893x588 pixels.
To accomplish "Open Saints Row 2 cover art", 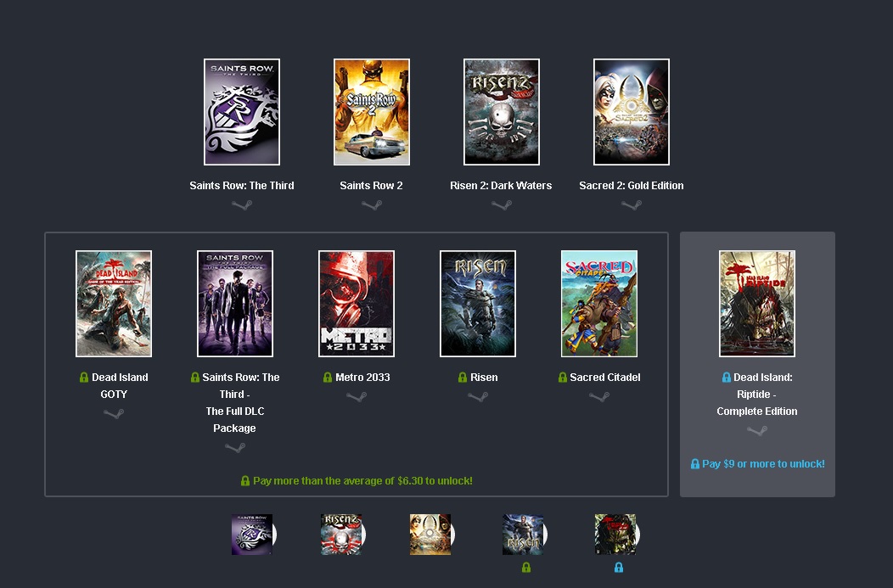I will click(x=372, y=112).
